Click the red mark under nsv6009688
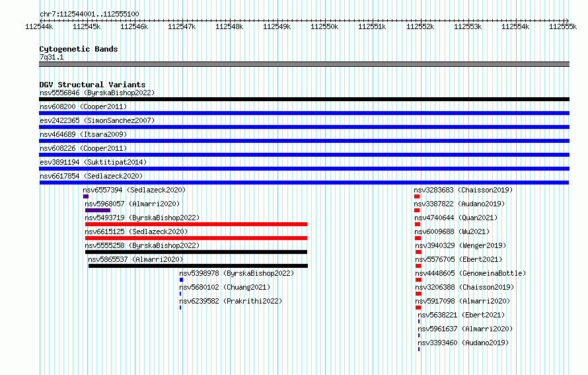 (x=418, y=238)
